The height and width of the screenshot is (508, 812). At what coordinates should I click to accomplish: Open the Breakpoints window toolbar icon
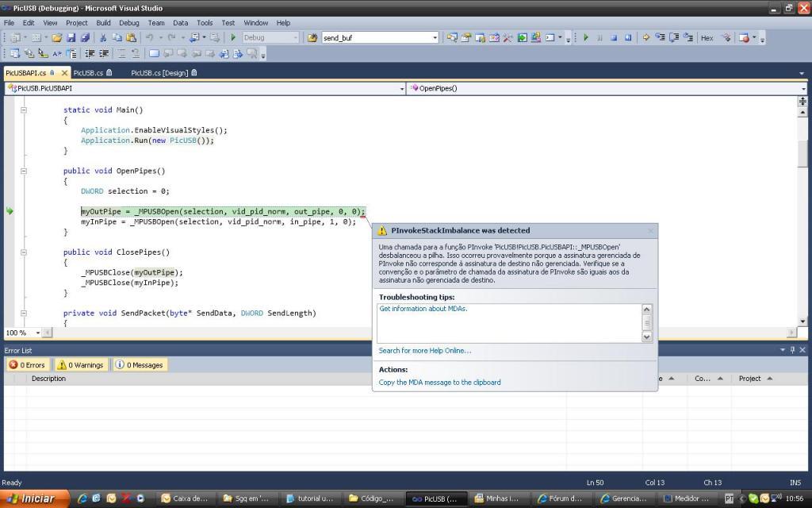click(x=744, y=37)
